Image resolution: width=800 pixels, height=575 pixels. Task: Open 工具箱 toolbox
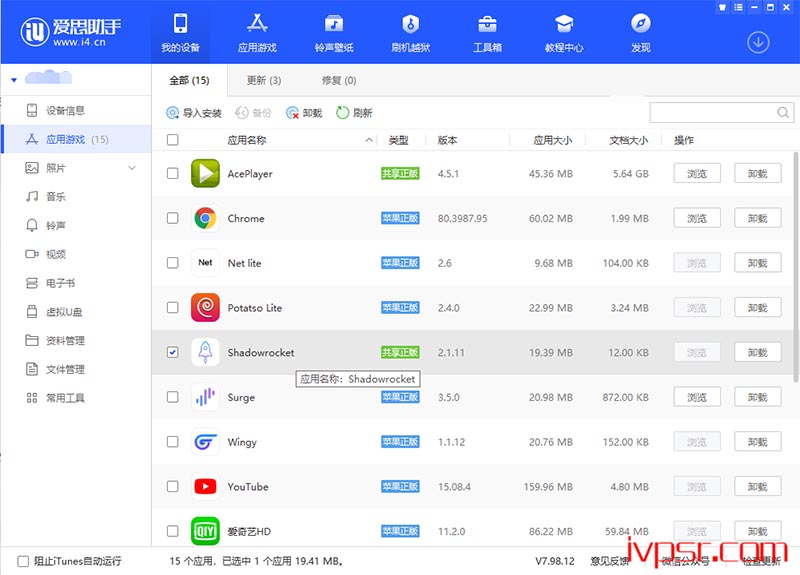[487, 33]
